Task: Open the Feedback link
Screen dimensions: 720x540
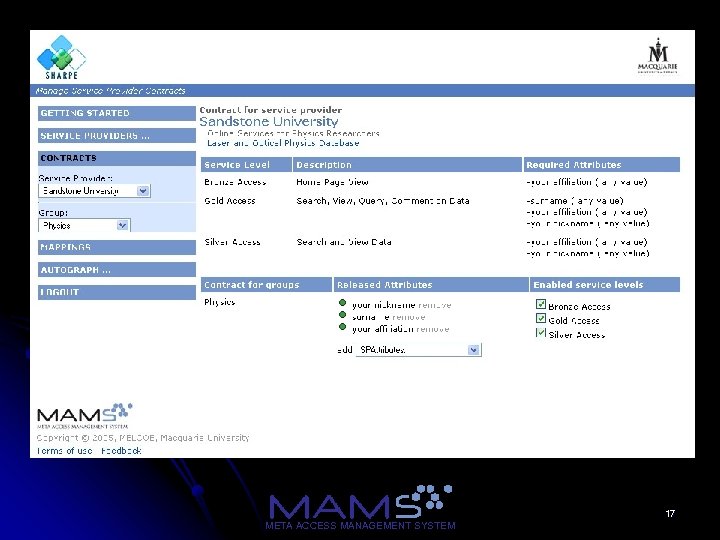Action: tap(121, 451)
